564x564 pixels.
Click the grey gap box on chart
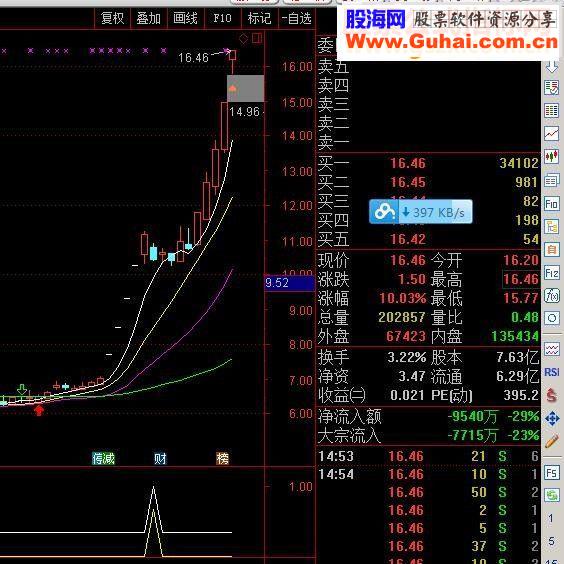tap(245, 88)
